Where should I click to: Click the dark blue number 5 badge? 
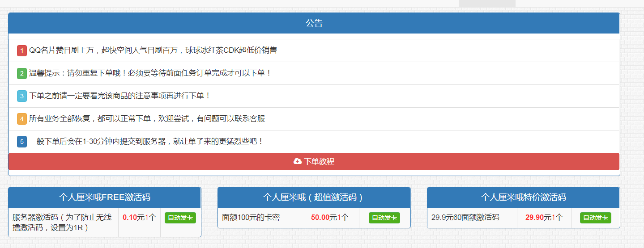click(x=22, y=142)
